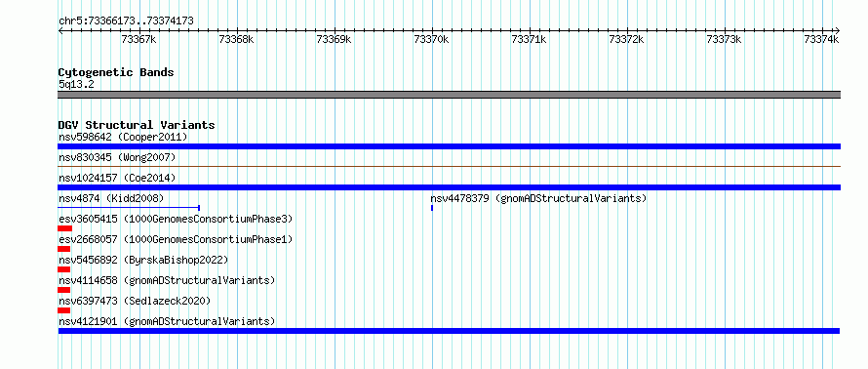This screenshot has width=868, height=369.
Task: Click the gray 5q13.2 cytogenetic band bar
Action: tap(449, 95)
